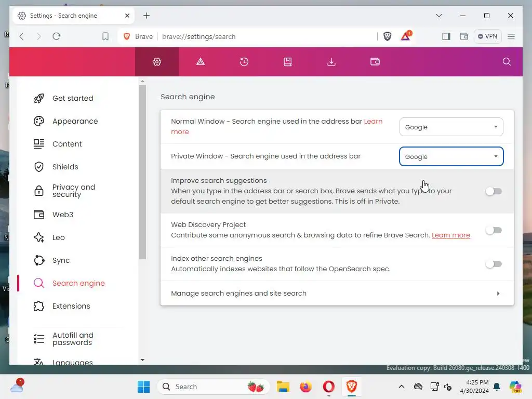Screen dimensions: 532x399
Task: Toggle Index other search engines switch
Action: pos(494,264)
